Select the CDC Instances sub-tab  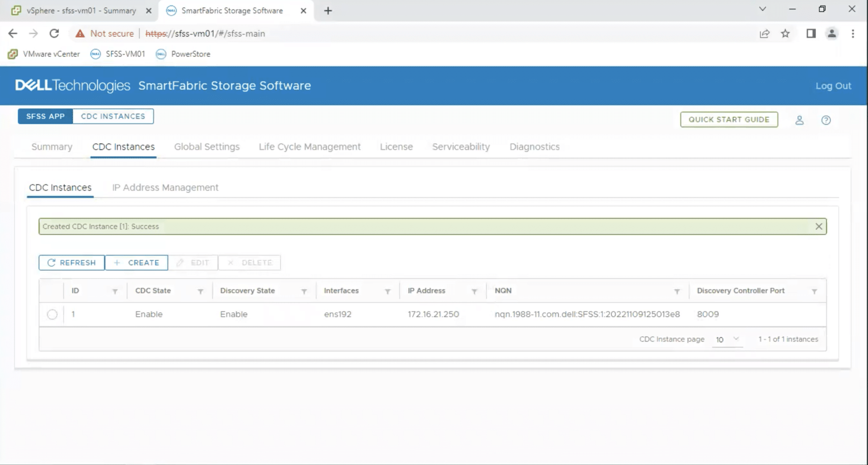coord(60,187)
